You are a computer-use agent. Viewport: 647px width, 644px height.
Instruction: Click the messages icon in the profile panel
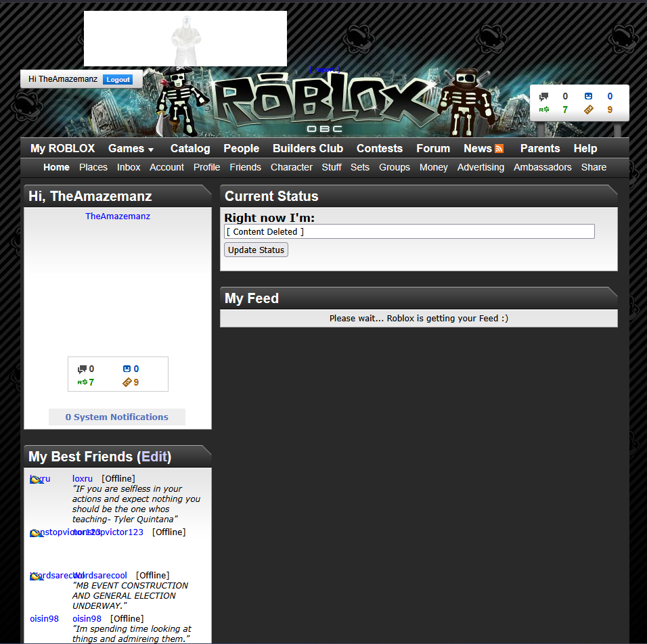[82, 369]
